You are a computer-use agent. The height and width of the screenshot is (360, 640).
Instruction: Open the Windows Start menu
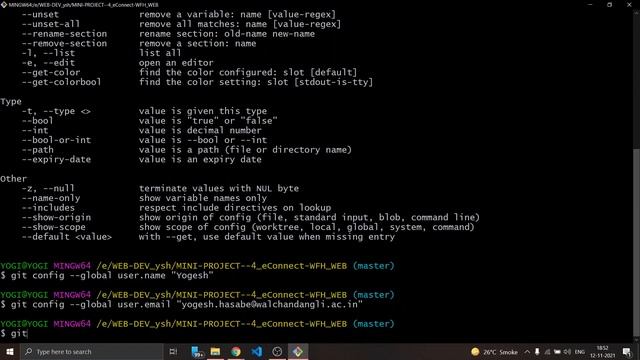point(10,351)
